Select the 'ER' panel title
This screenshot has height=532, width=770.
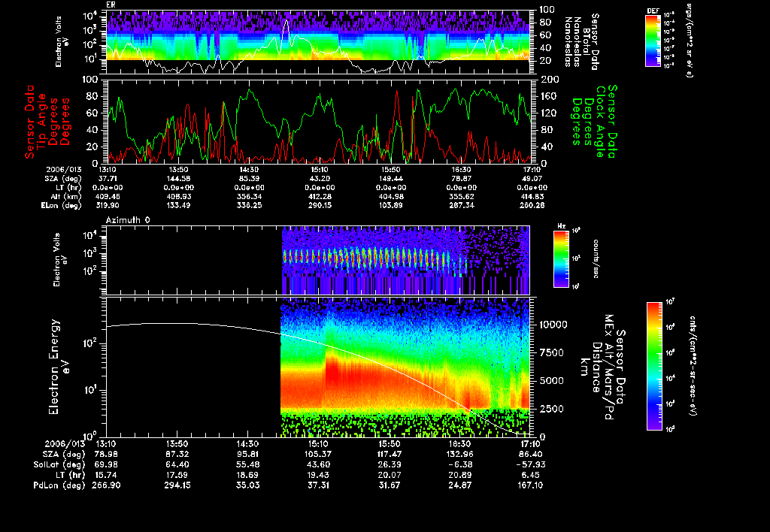click(x=111, y=5)
